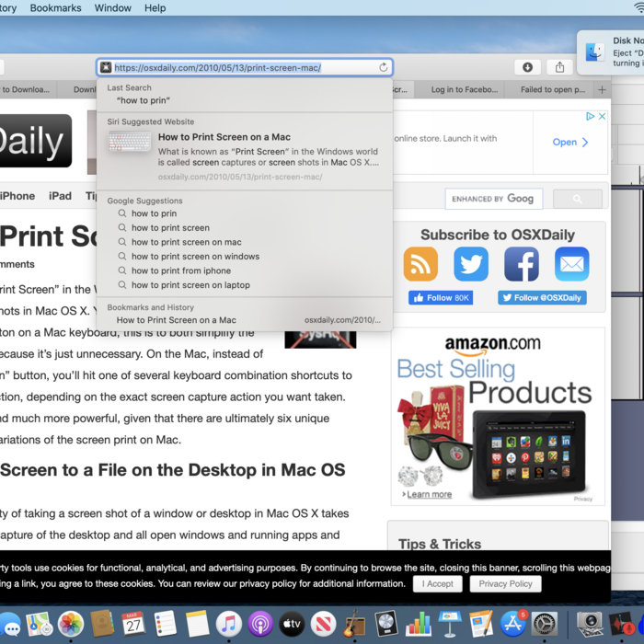Image resolution: width=644 pixels, height=644 pixels.
Task: Open the OSXDaily Twitter icon
Action: point(471,264)
